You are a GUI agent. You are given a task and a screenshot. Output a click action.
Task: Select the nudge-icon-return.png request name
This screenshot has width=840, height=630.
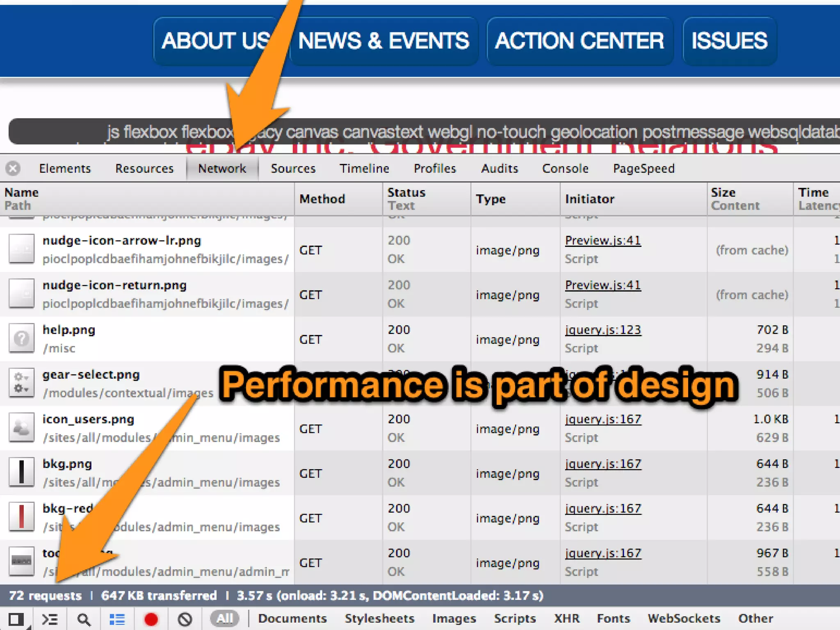tap(114, 285)
